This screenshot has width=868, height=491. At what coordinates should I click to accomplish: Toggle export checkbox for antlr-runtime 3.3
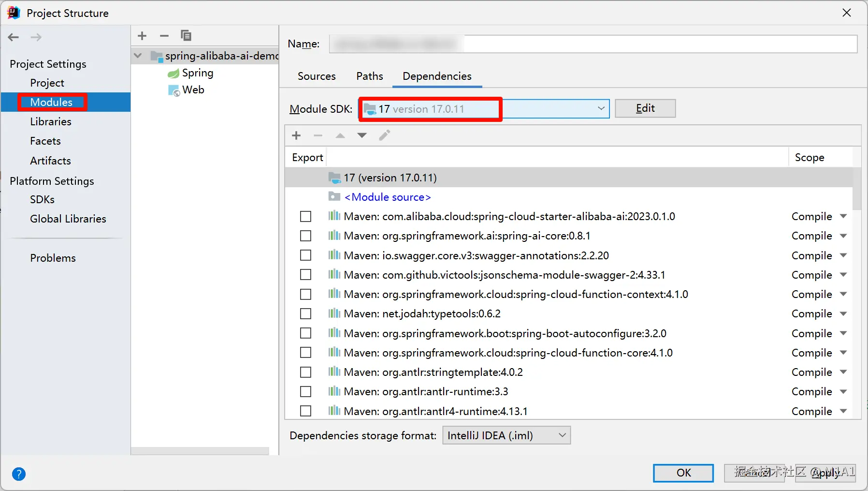(x=305, y=391)
